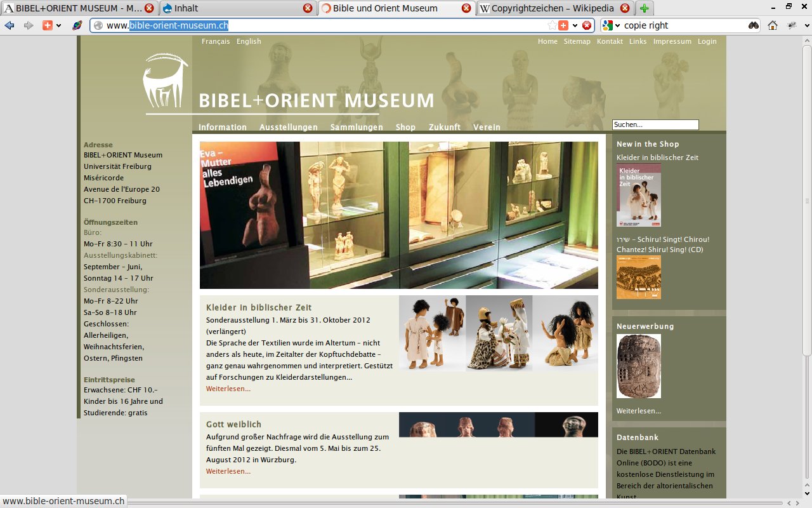Go back with the blue back arrow

coord(10,25)
